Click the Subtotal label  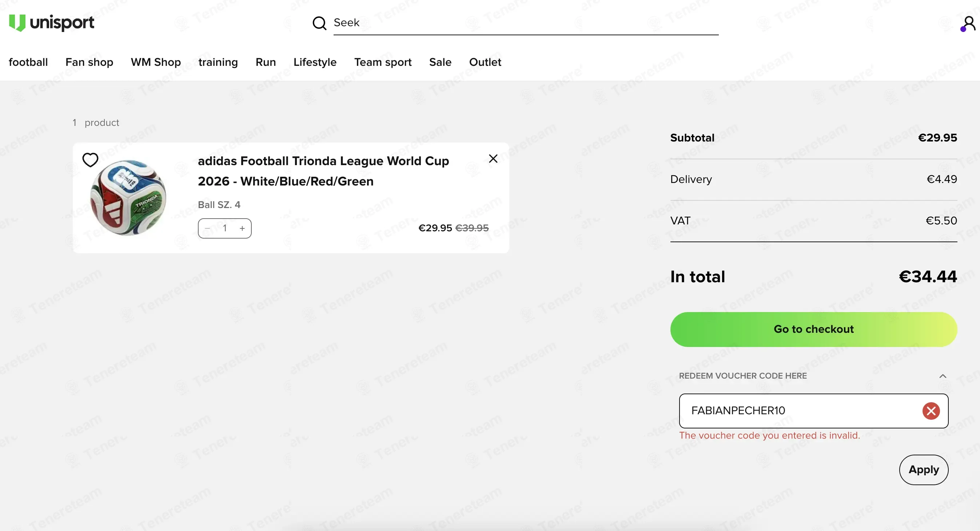pos(692,138)
